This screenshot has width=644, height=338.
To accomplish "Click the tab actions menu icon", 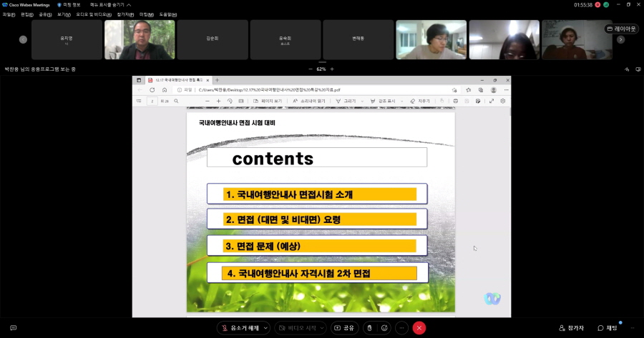I will click(x=139, y=80).
